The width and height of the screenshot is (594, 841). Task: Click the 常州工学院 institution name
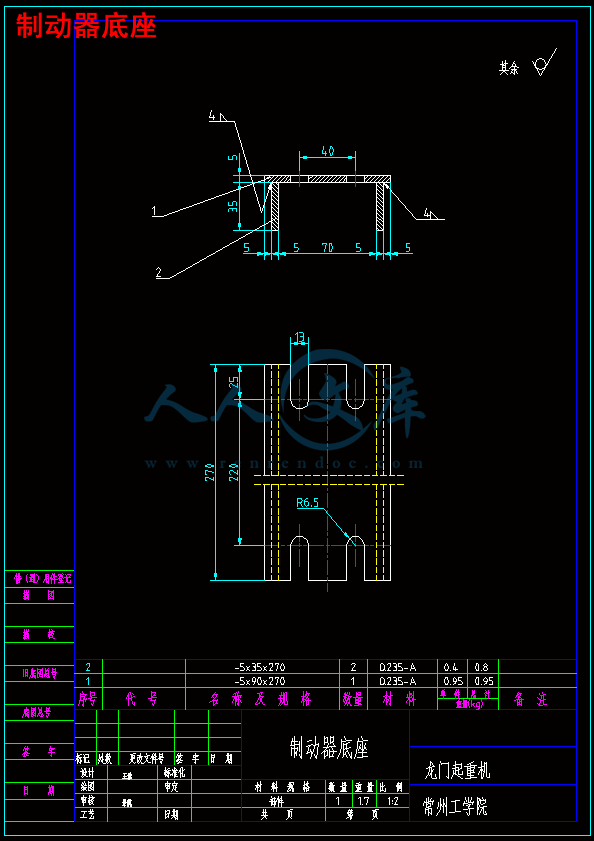pos(456,806)
